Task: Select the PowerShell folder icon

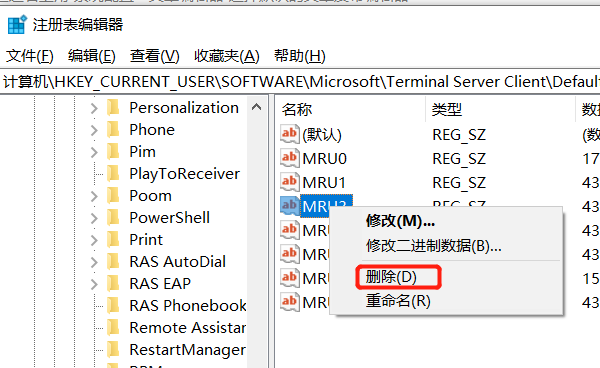Action: [x=113, y=217]
